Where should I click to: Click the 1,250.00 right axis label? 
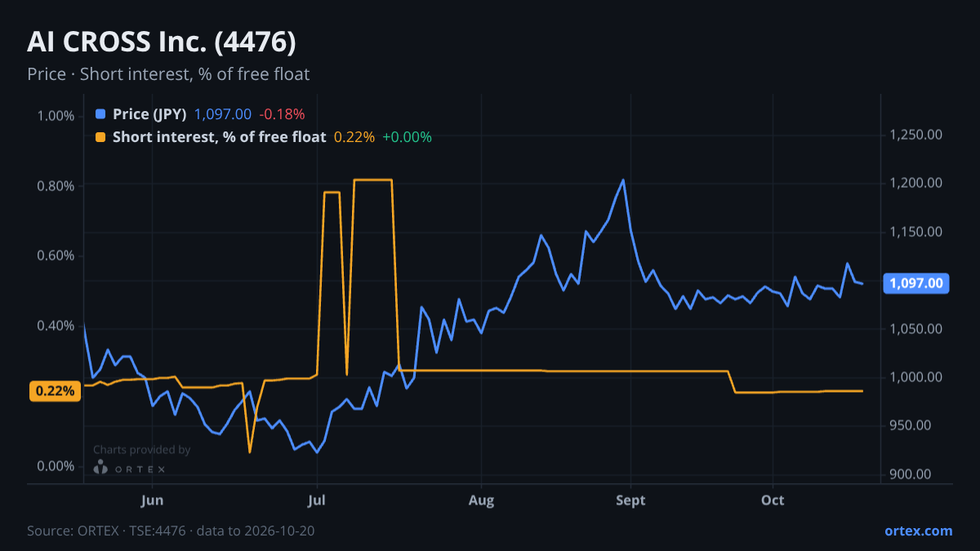tap(915, 135)
